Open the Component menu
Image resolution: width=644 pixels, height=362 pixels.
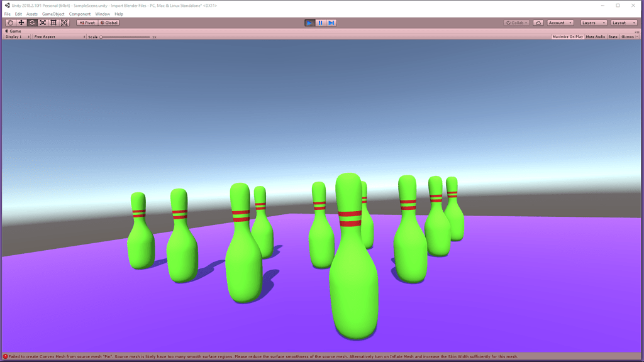[x=79, y=14]
